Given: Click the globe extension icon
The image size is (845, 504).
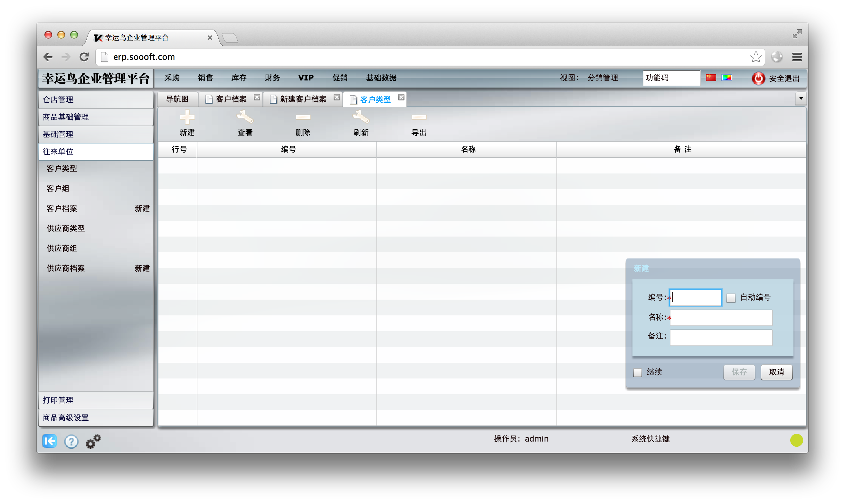Looking at the screenshot, I should pyautogui.click(x=776, y=57).
